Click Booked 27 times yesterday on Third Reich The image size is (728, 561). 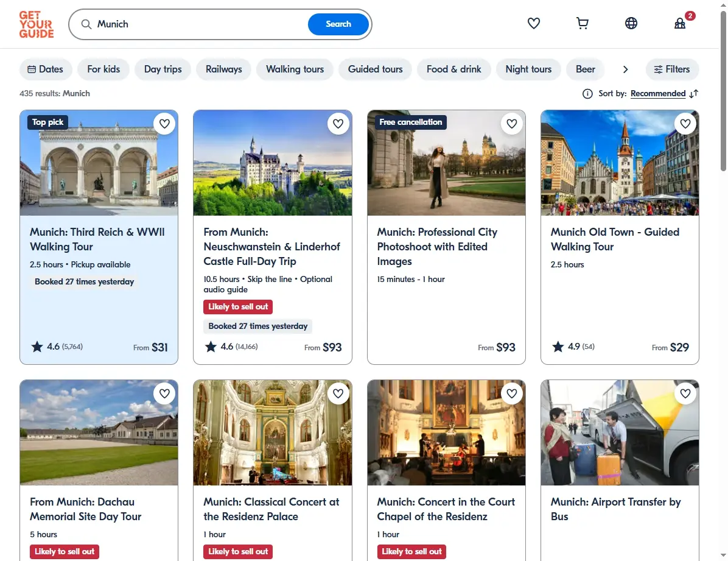point(84,281)
